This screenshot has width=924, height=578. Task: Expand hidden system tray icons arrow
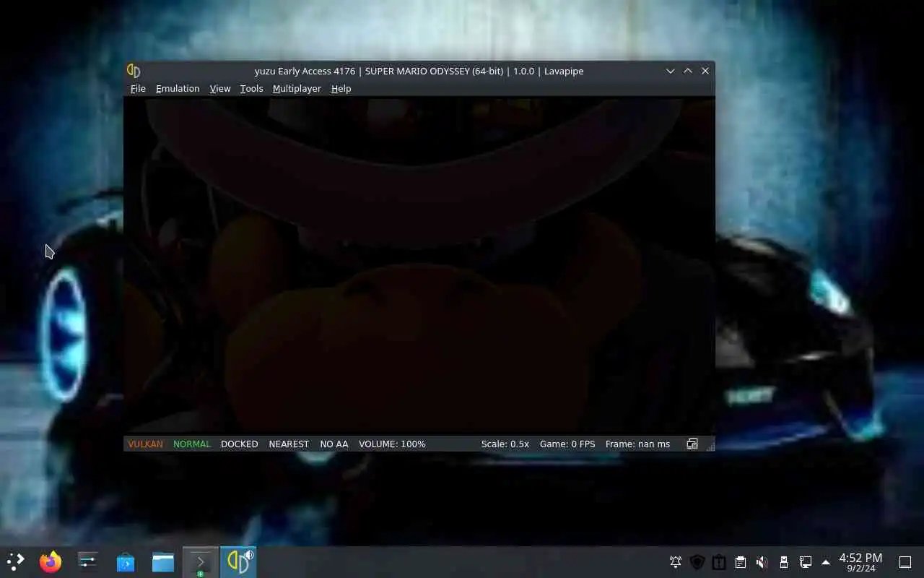tap(826, 562)
